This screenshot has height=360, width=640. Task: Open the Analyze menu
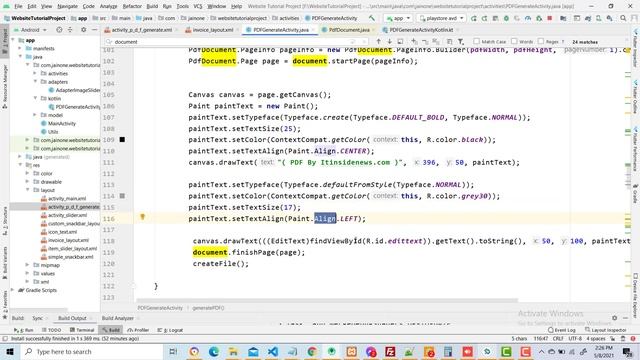pos(108,6)
